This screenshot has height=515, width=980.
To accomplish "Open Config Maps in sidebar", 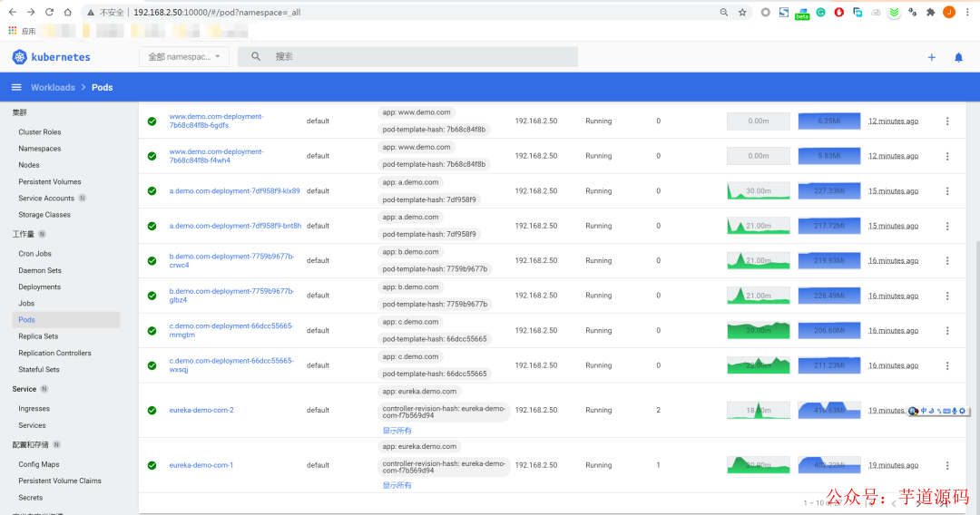I will click(x=39, y=464).
